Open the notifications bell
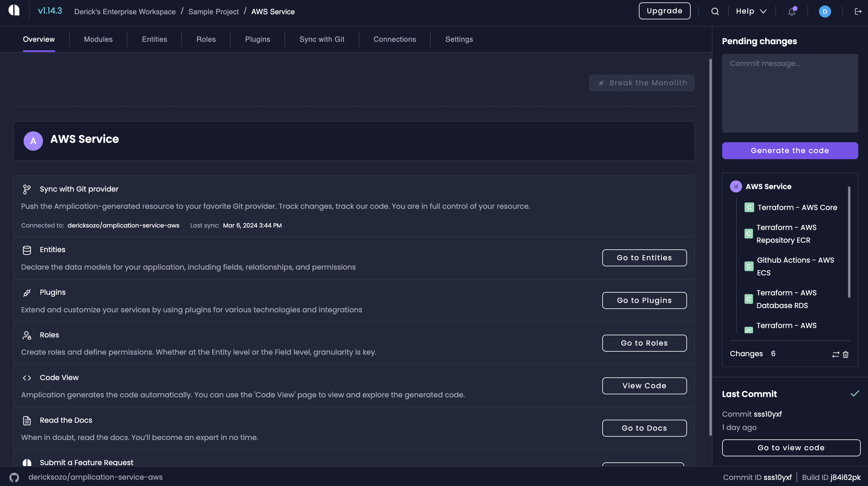Viewport: 868px width, 486px height. coord(791,11)
